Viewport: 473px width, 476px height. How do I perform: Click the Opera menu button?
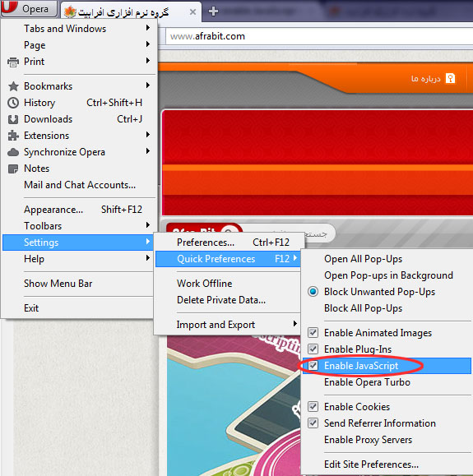click(29, 8)
